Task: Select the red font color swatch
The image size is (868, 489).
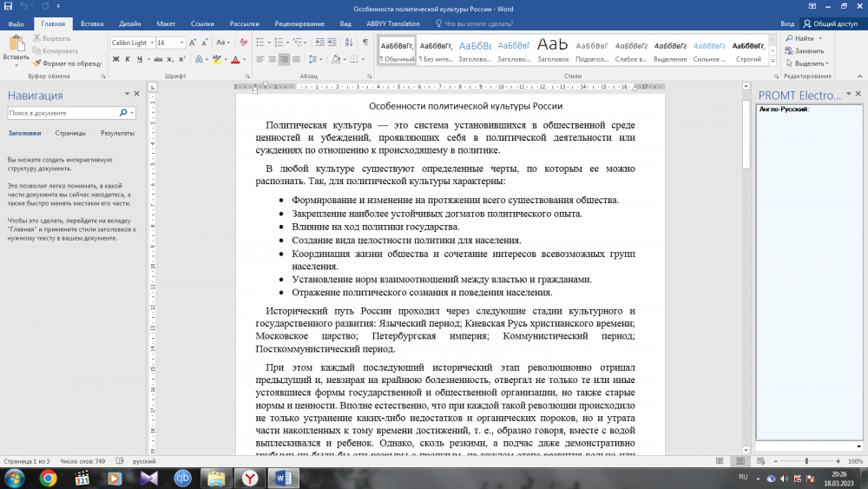Action: 235,60
